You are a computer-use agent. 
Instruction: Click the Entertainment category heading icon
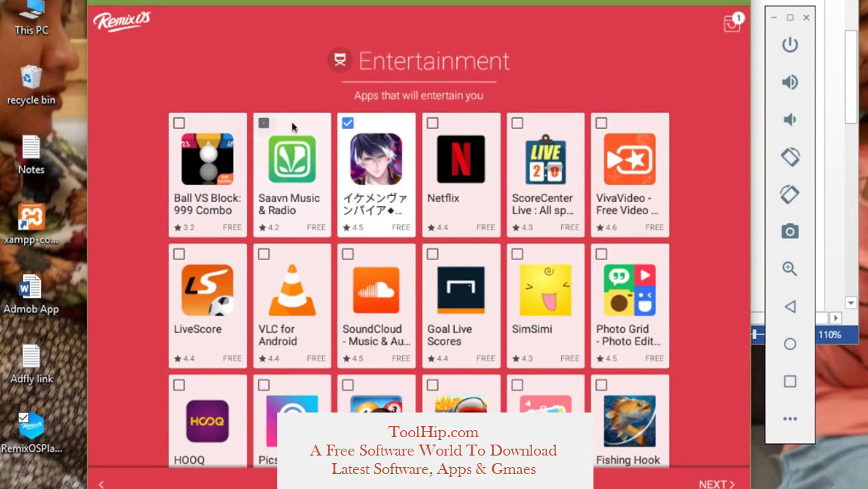coord(339,60)
